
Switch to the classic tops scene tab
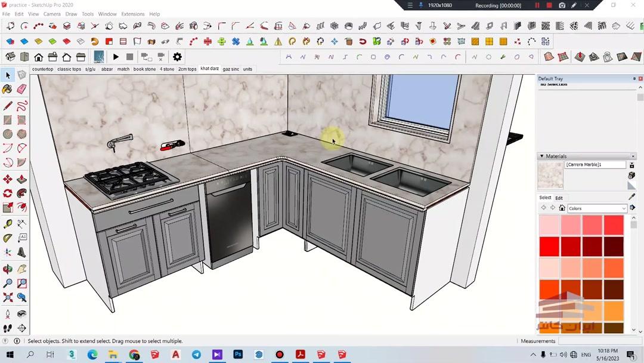(x=69, y=69)
